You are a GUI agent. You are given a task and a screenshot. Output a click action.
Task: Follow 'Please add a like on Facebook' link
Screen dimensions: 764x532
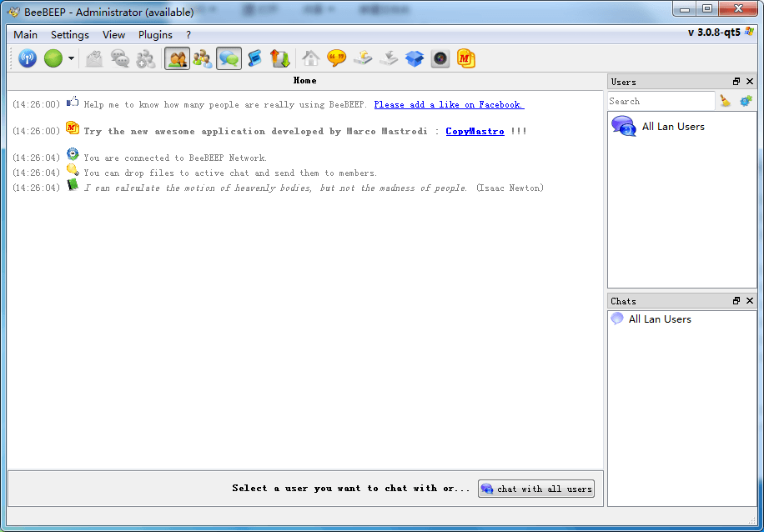click(x=449, y=104)
